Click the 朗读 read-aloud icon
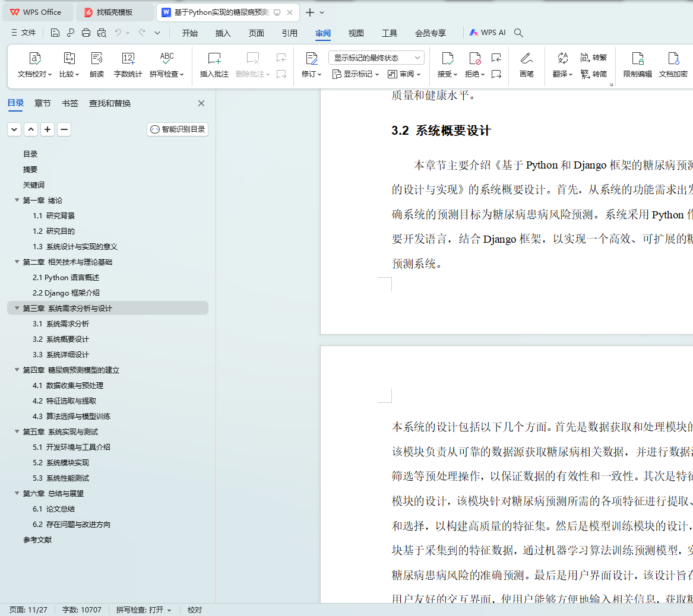This screenshot has height=616, width=693. 97,58
